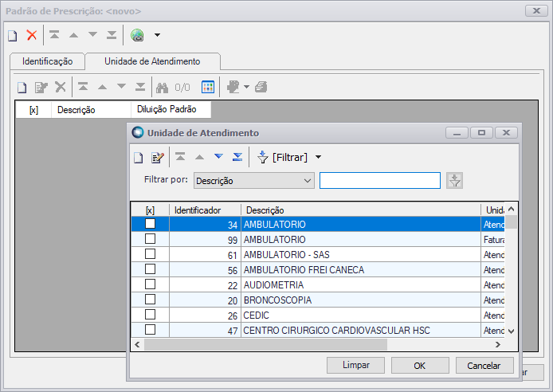Open dropdown arrow beside the globe icon
Viewport: 553px width, 392px height.
coord(157,35)
